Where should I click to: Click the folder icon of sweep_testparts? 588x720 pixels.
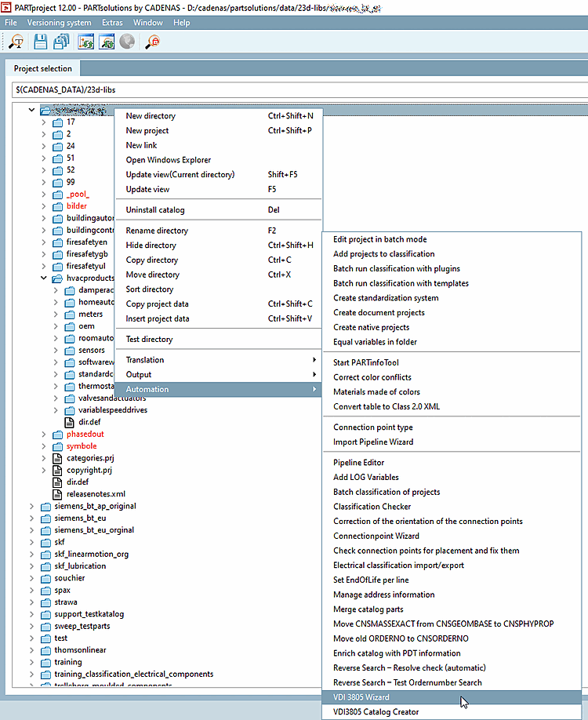(x=45, y=627)
